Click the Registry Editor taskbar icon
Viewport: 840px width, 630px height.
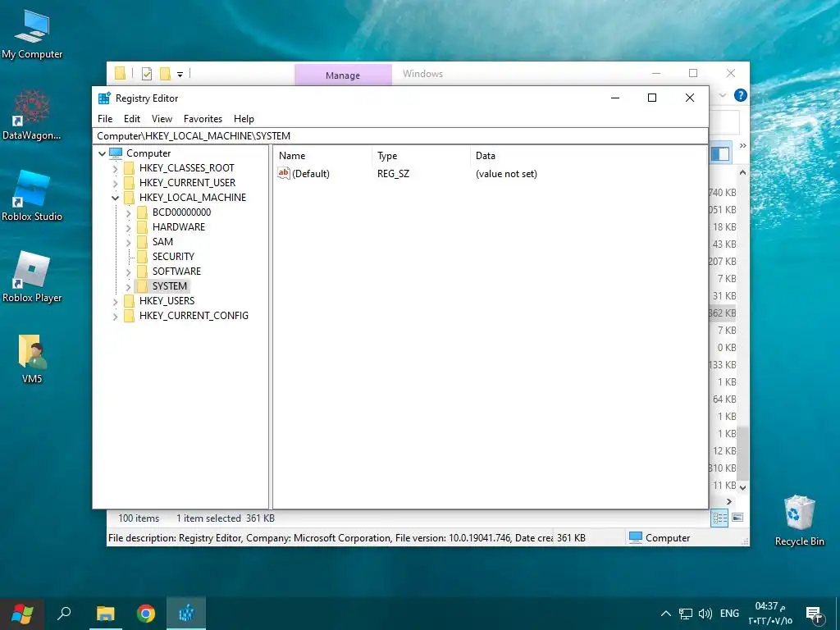click(x=186, y=614)
